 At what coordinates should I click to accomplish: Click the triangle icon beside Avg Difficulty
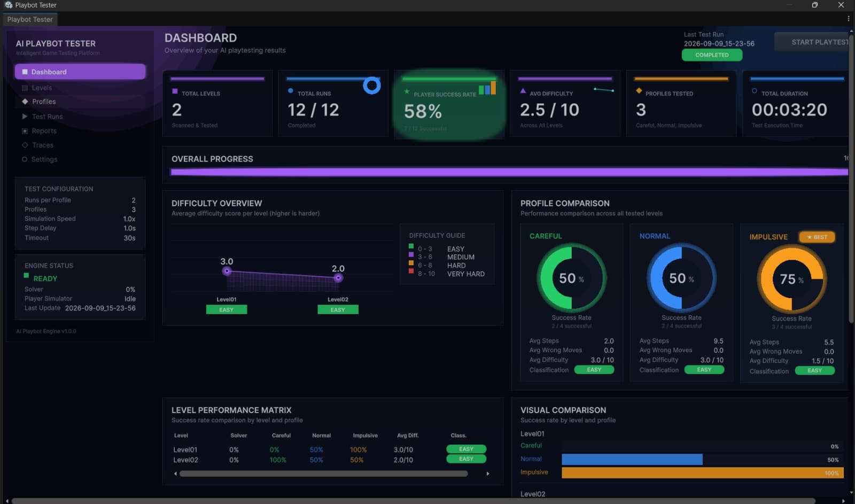(523, 91)
